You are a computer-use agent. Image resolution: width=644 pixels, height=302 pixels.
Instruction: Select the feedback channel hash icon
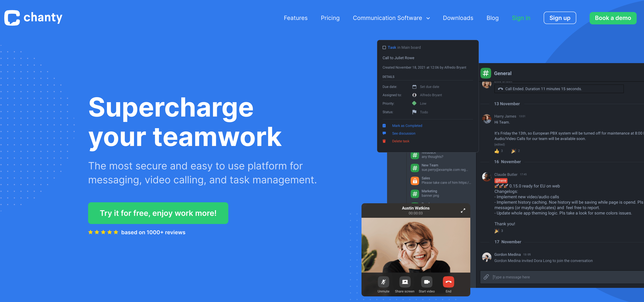[x=415, y=155]
